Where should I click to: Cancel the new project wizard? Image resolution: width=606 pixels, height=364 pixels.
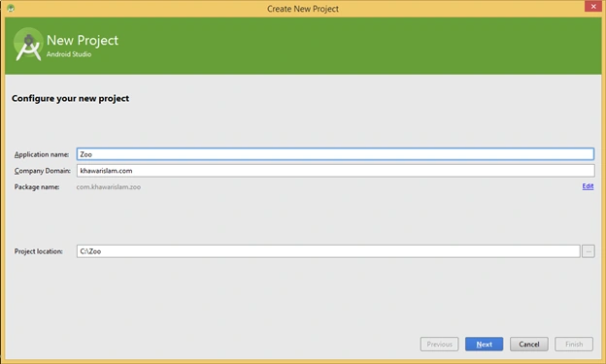coord(528,344)
